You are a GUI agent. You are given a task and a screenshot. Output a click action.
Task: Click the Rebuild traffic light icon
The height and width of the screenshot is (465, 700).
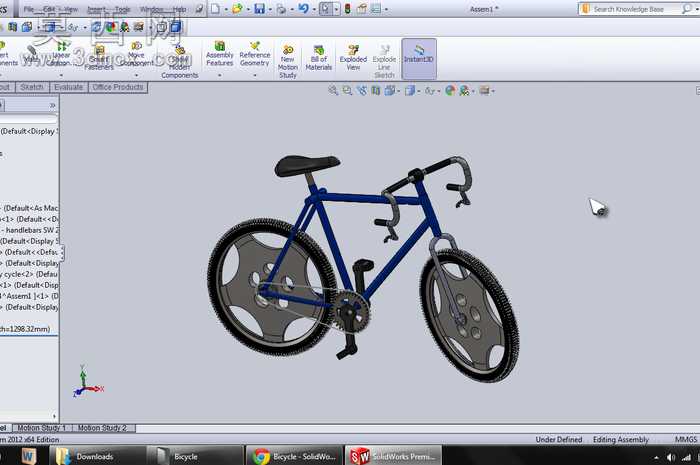(x=347, y=8)
